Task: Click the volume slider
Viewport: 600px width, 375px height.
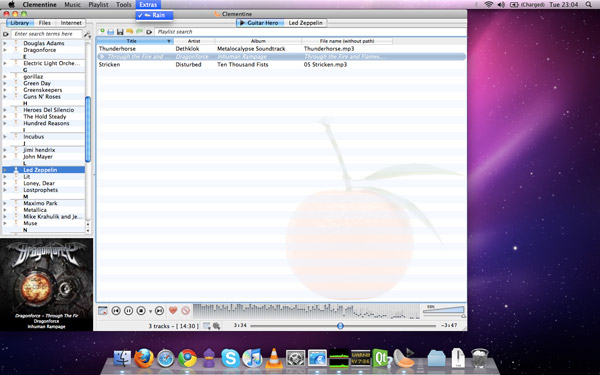Action: (444, 310)
